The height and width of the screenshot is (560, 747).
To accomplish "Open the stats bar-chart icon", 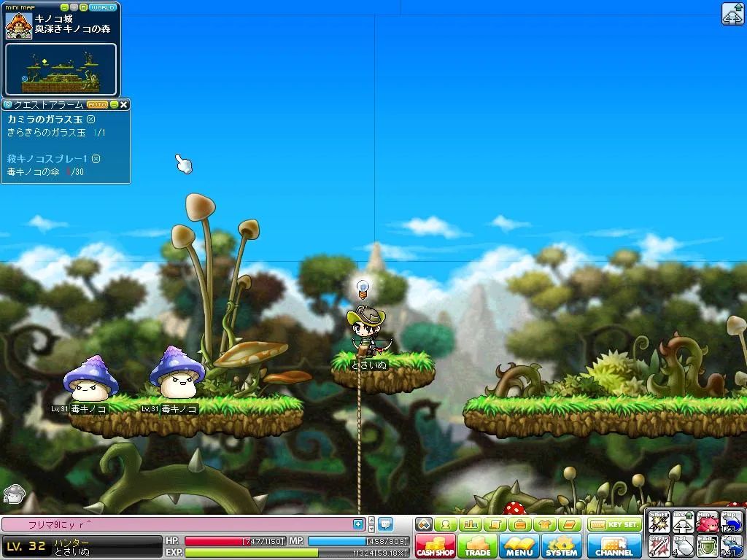I will (x=471, y=524).
